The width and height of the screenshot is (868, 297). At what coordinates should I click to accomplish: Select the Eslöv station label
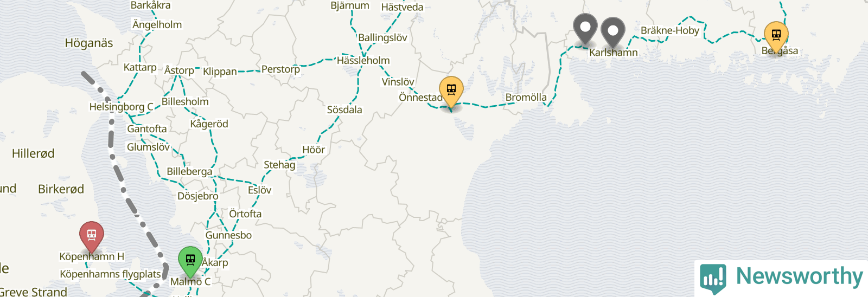tap(259, 190)
